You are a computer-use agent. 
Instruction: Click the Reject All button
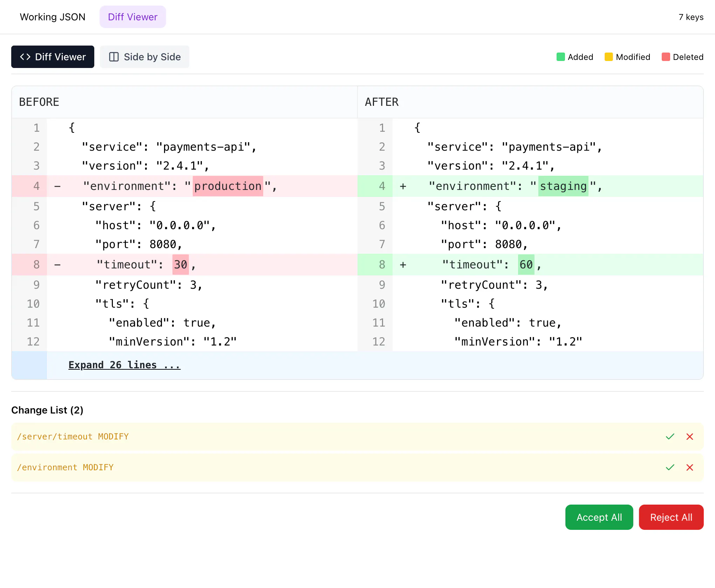671,517
